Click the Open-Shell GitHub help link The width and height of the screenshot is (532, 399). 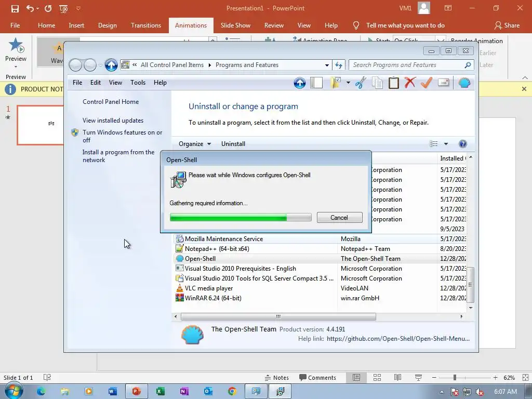[398, 339]
